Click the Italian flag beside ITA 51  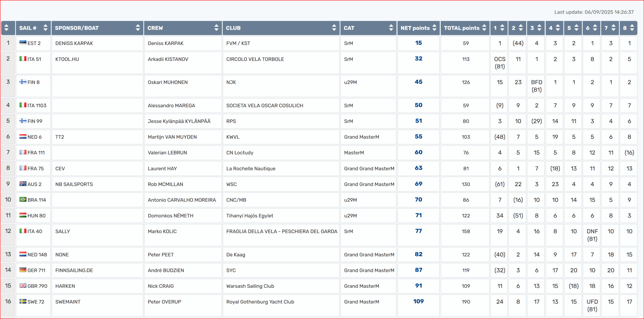[23, 59]
